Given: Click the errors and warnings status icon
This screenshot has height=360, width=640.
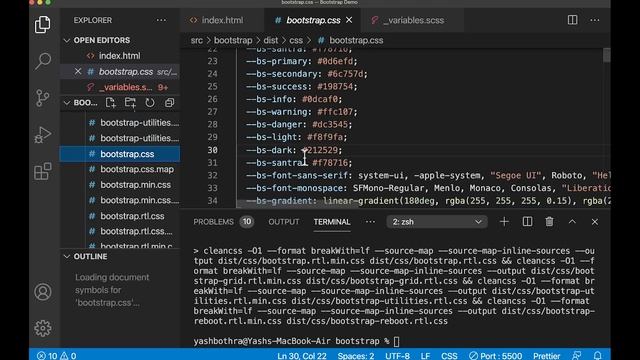Looking at the screenshot, I should tap(56, 356).
